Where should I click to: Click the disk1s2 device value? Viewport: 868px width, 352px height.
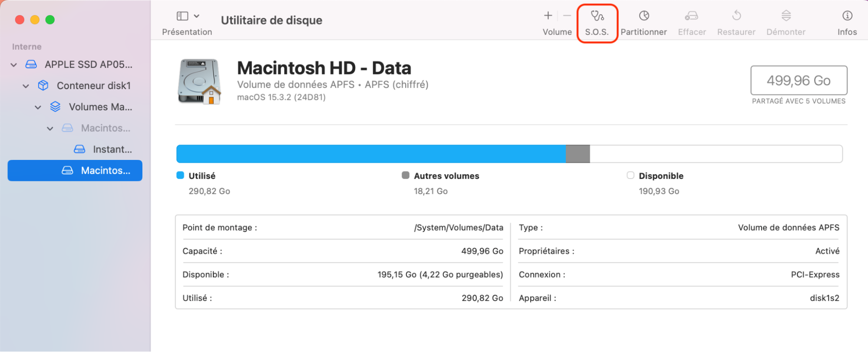(825, 298)
